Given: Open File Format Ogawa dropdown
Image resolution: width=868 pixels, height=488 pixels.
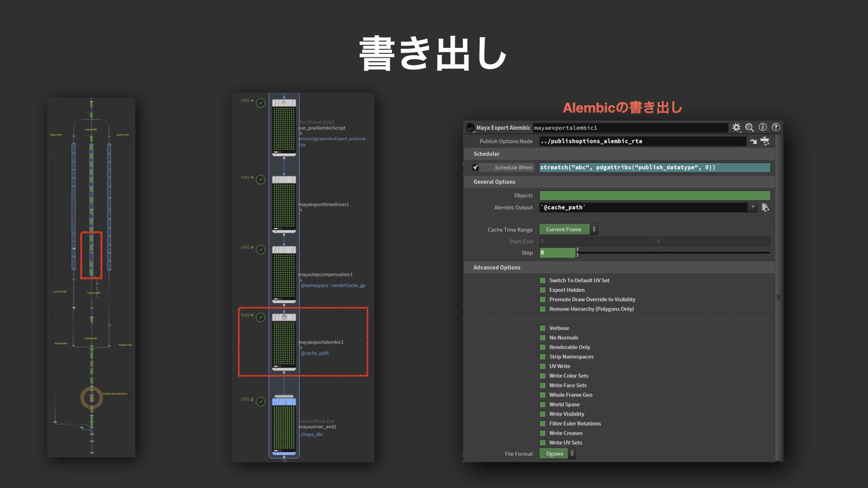Looking at the screenshot, I should tap(557, 454).
